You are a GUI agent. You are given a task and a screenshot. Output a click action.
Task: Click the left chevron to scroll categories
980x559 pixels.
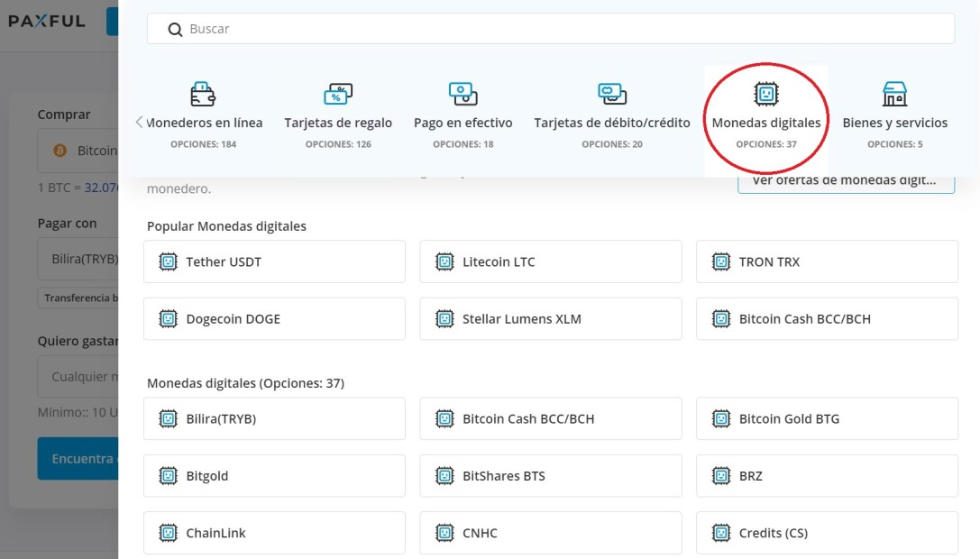(x=140, y=123)
